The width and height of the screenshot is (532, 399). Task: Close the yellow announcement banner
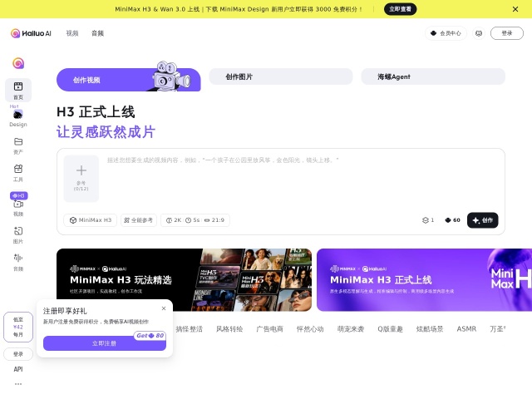(515, 9)
